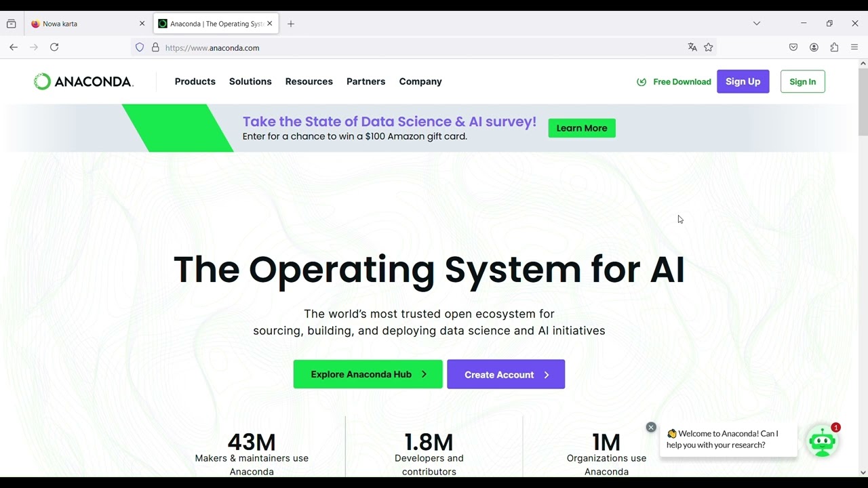Open the Partners menu
The image size is (868, 488).
click(x=366, y=81)
